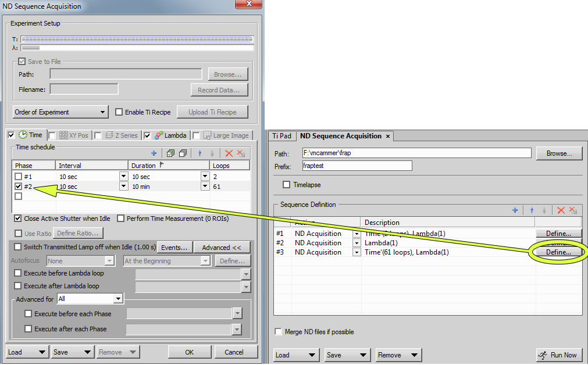The image size is (588, 365).
Task: Click the Prefix field containing fraptest
Action: click(357, 166)
